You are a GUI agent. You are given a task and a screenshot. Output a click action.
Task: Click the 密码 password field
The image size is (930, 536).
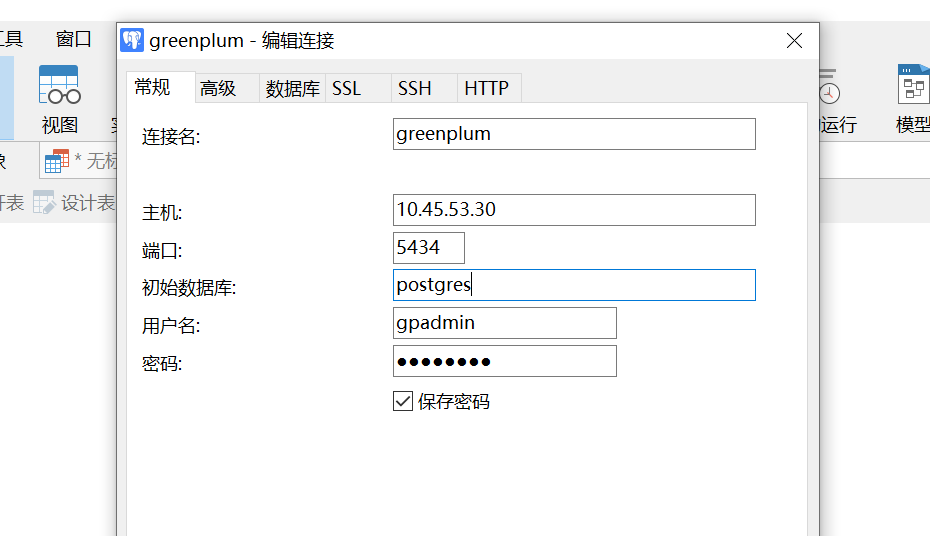[505, 361]
